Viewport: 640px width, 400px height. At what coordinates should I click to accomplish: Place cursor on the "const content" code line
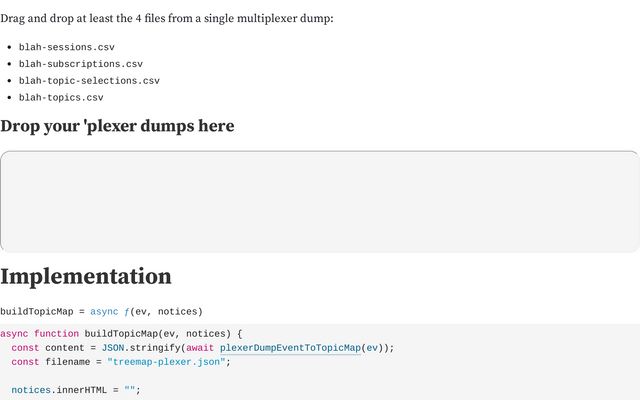[202, 348]
